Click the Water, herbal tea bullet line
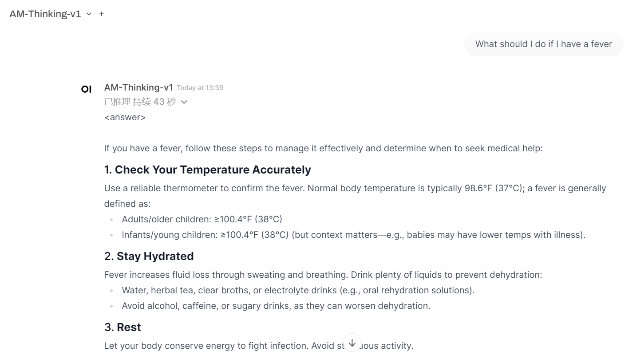The image size is (644, 359). (298, 291)
